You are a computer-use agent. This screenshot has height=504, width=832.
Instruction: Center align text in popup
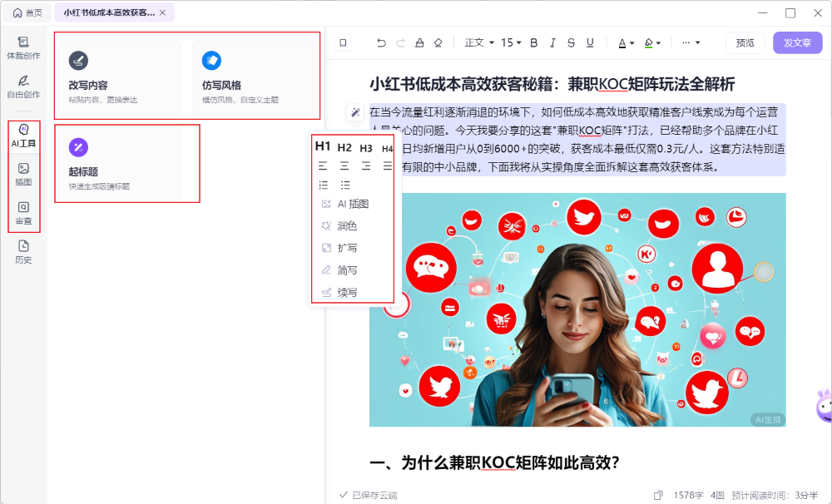tap(344, 166)
